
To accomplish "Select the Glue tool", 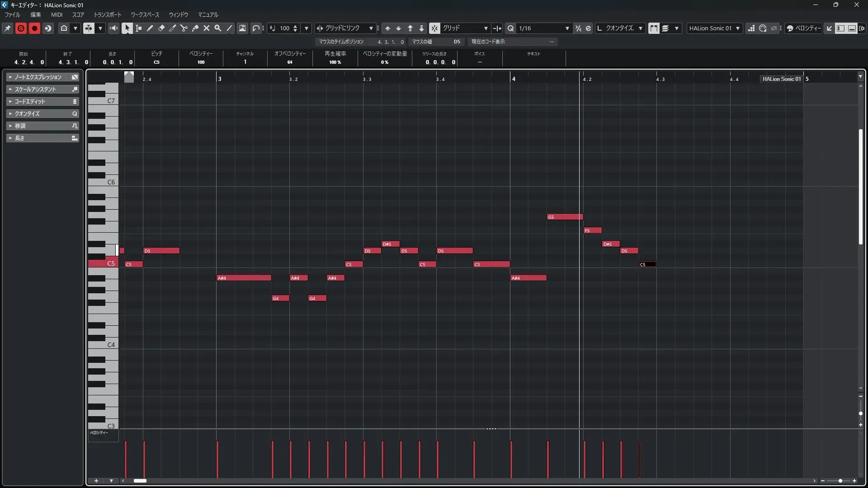I will click(x=195, y=28).
